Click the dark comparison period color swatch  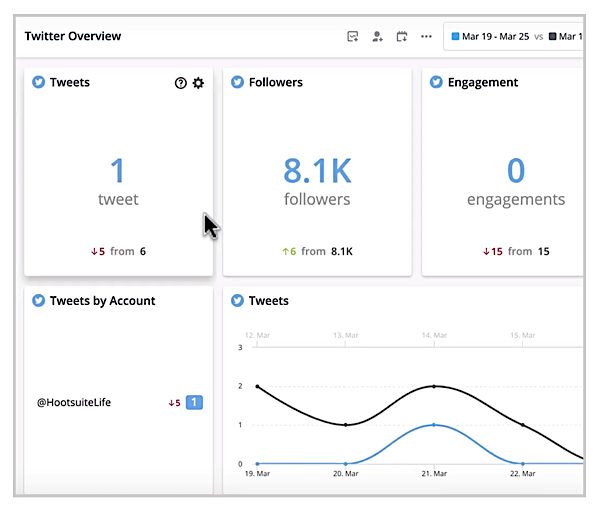tap(552, 37)
